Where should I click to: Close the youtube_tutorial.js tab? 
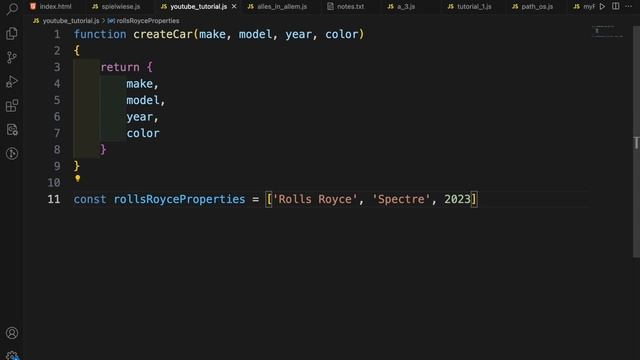click(234, 7)
